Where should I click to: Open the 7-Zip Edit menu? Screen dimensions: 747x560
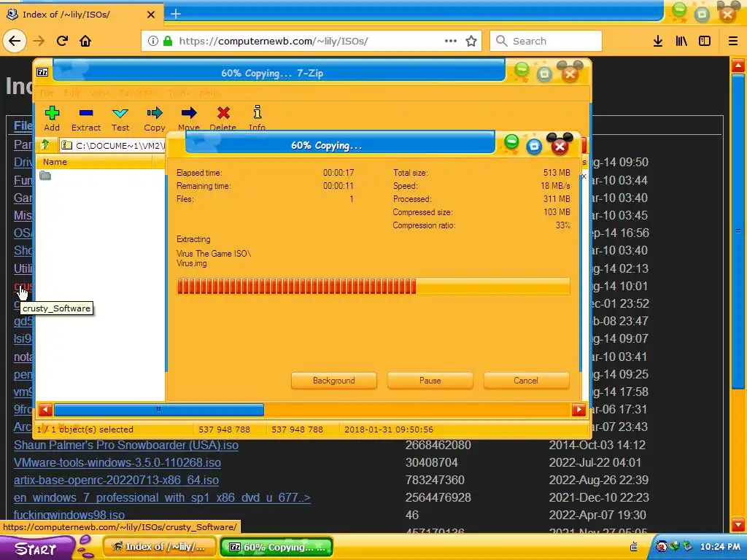(x=71, y=93)
